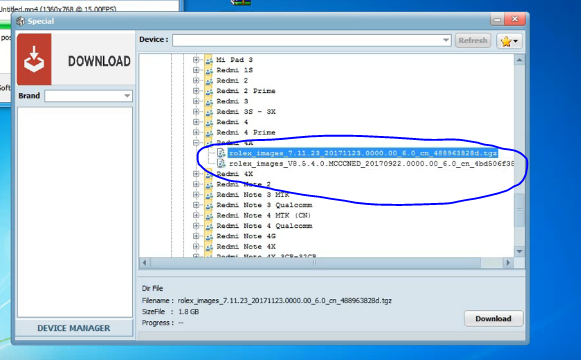This screenshot has height=360, width=581.
Task: Click tree scrollbar up arrow
Action: (519, 60)
